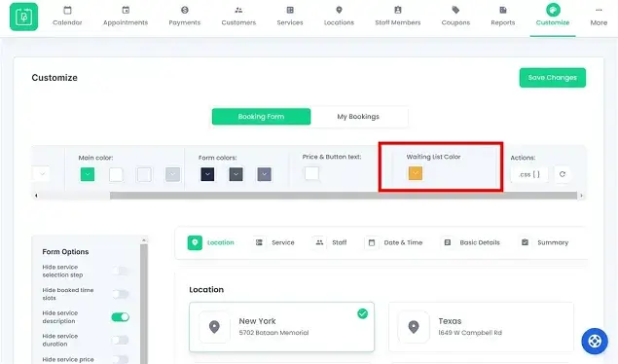This screenshot has width=618, height=364.
Task: Click the Date & Time calendar icon
Action: tap(371, 242)
